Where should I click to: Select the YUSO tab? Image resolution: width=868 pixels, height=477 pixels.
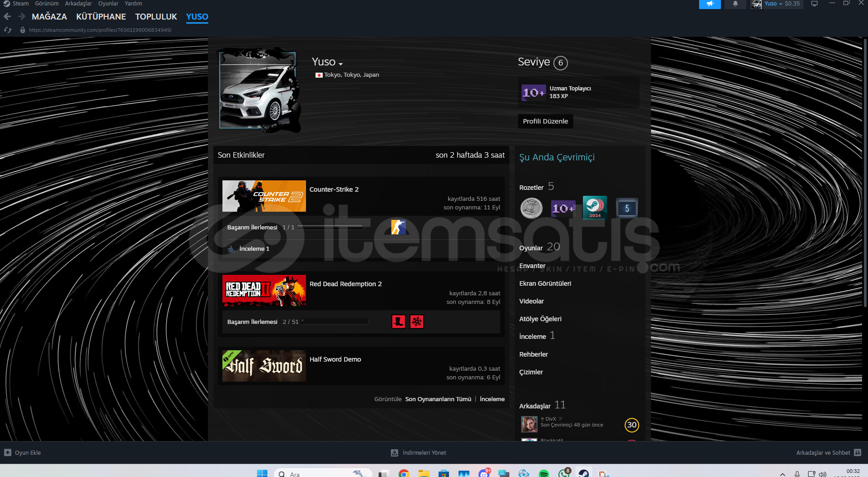(x=197, y=16)
